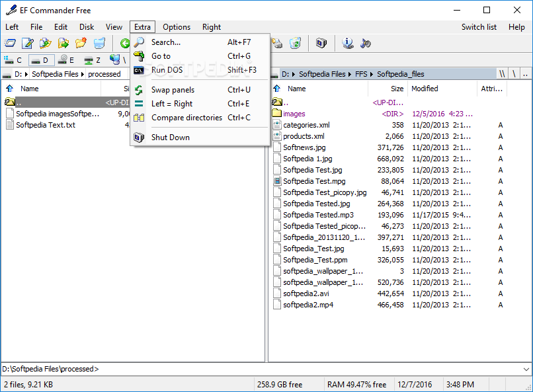This screenshot has height=392, width=533.
Task: Select drive E in left panel
Action: pos(66,60)
